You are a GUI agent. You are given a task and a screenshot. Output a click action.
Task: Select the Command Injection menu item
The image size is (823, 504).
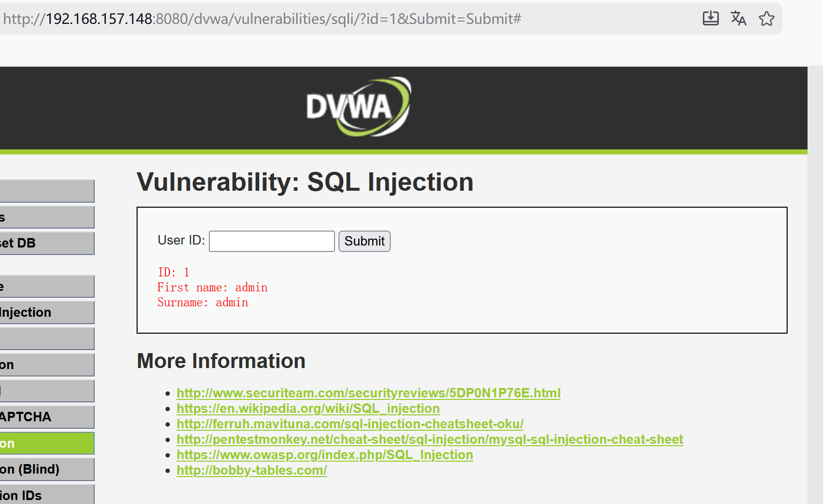(47, 312)
